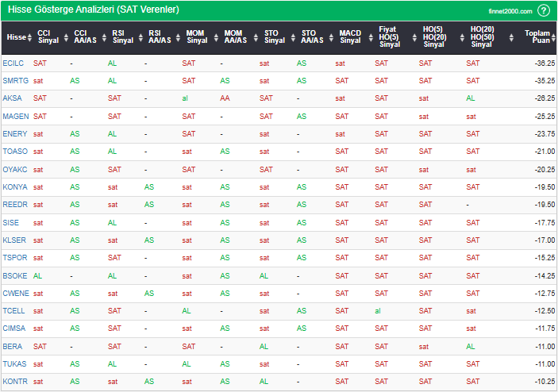The width and height of the screenshot is (558, 392).
Task: Click AKSA's red AA MOM value
Action: (x=225, y=98)
